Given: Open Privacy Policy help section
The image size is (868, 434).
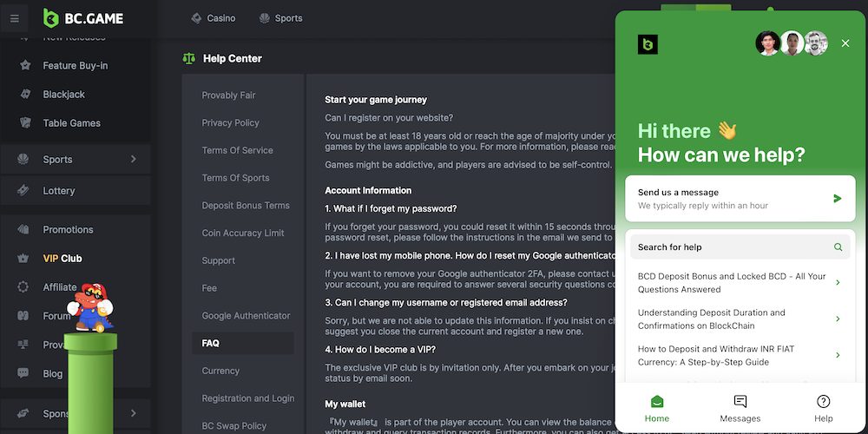Looking at the screenshot, I should [230, 123].
